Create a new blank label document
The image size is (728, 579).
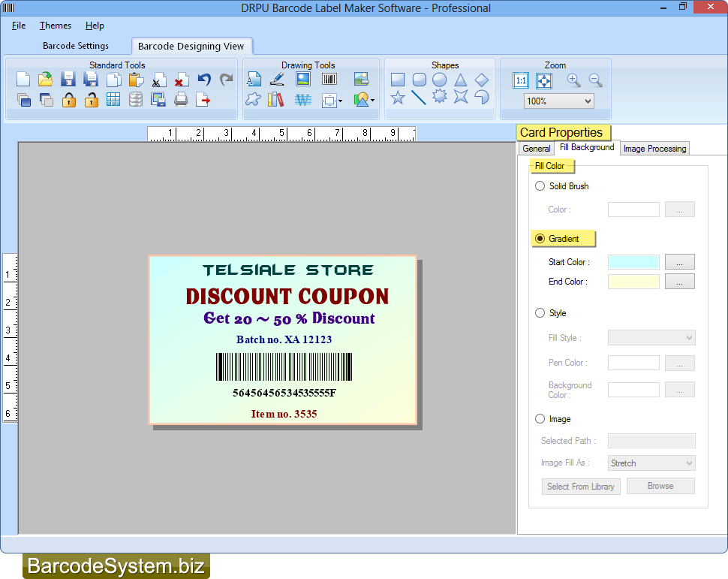[x=23, y=80]
